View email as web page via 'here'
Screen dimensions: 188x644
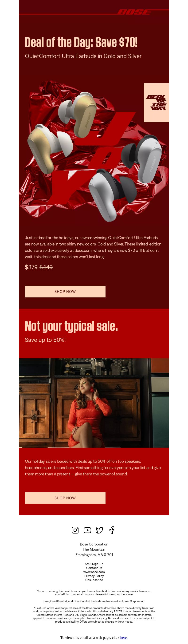click(x=124, y=637)
